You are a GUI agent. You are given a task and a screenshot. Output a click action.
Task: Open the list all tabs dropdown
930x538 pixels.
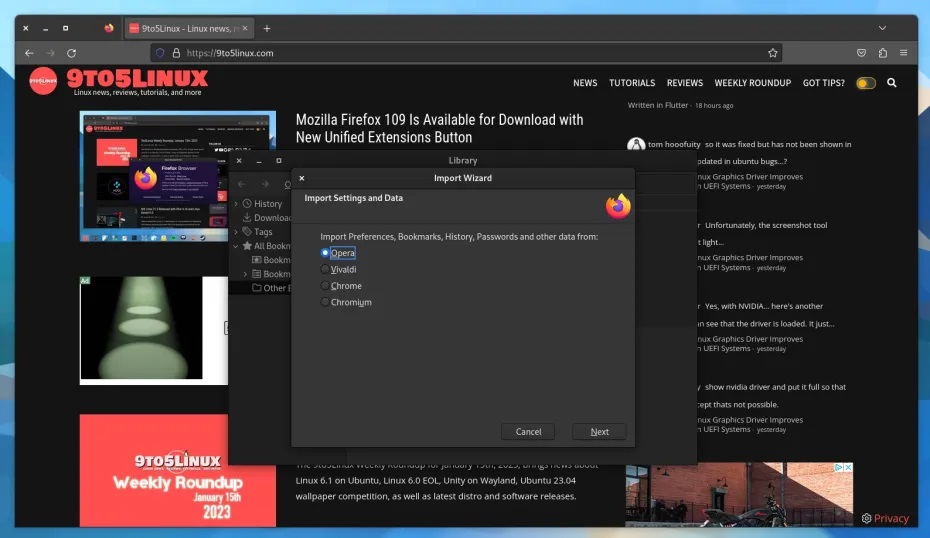click(x=882, y=28)
